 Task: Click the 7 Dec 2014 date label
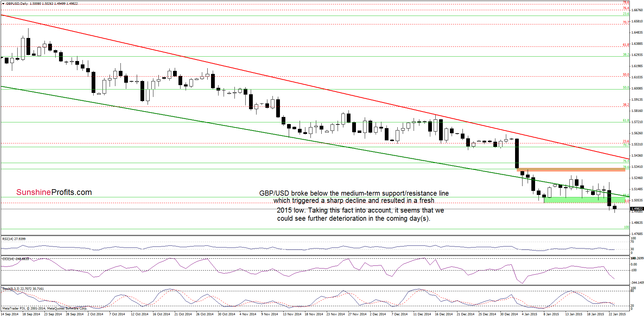[399, 314]
